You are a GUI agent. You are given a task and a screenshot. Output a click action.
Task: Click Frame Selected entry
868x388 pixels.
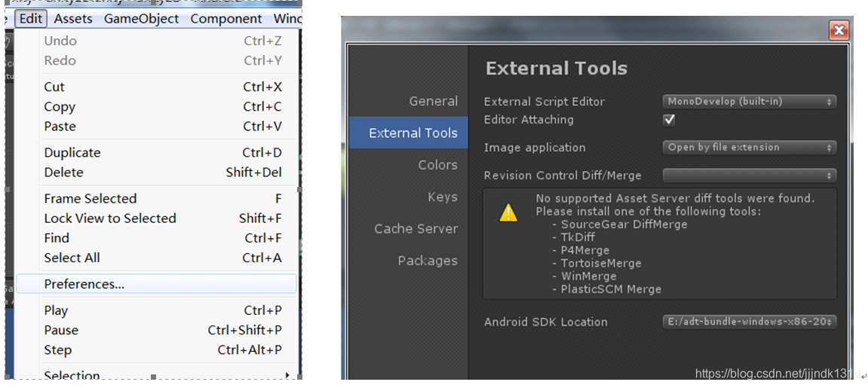click(156, 198)
